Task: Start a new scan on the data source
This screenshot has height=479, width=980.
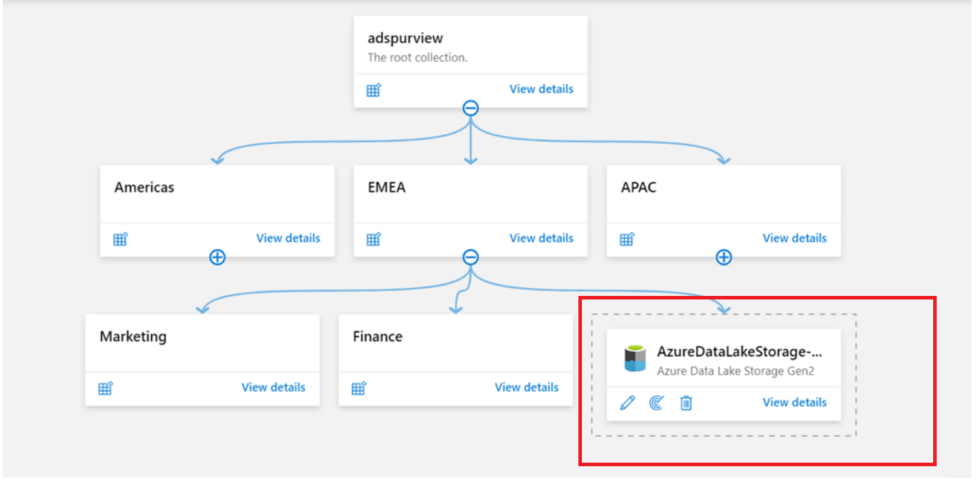Action: point(656,402)
